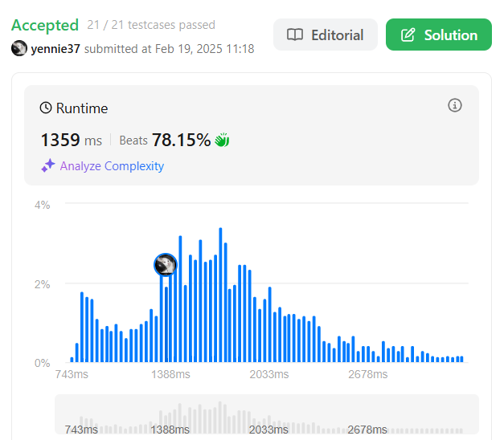Screen dimensions: 504x440
Task: Click the 1388ms label in the mini histogram
Action: [x=170, y=430]
